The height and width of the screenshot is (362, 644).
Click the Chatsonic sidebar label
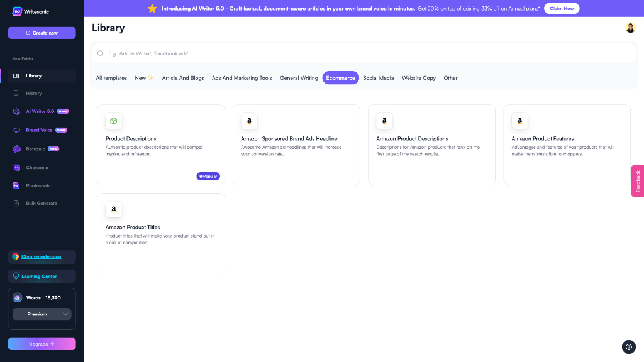tap(37, 167)
